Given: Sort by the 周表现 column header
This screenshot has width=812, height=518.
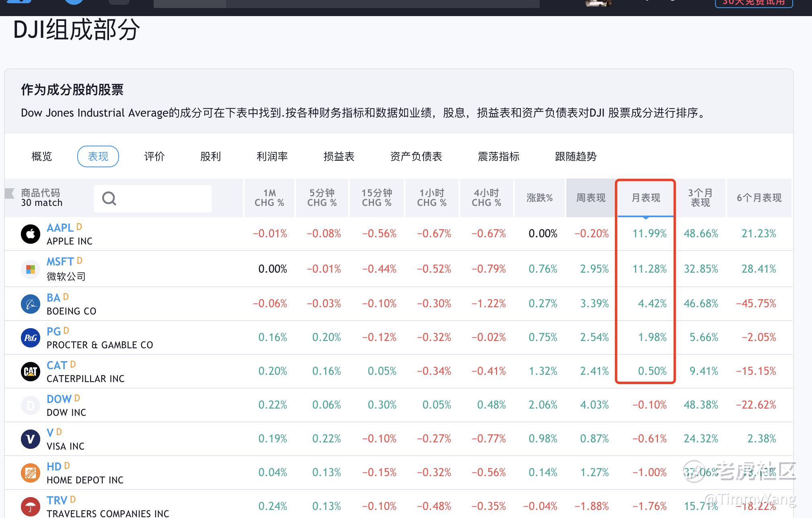Looking at the screenshot, I should 591,198.
